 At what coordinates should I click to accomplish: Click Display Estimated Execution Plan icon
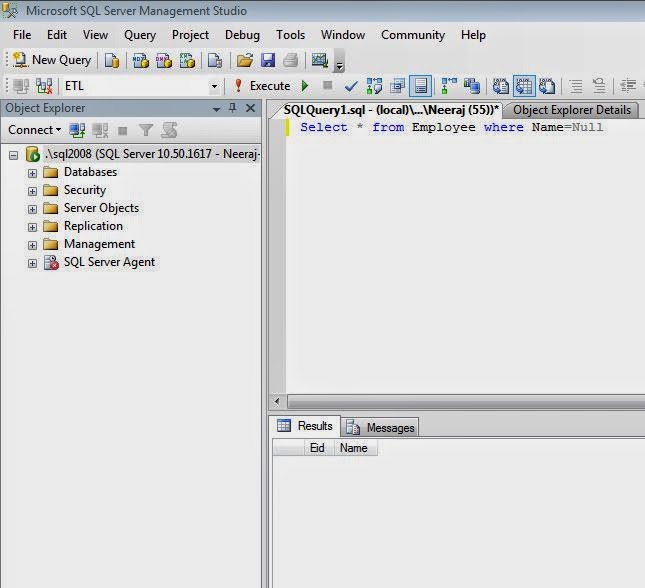[374, 86]
